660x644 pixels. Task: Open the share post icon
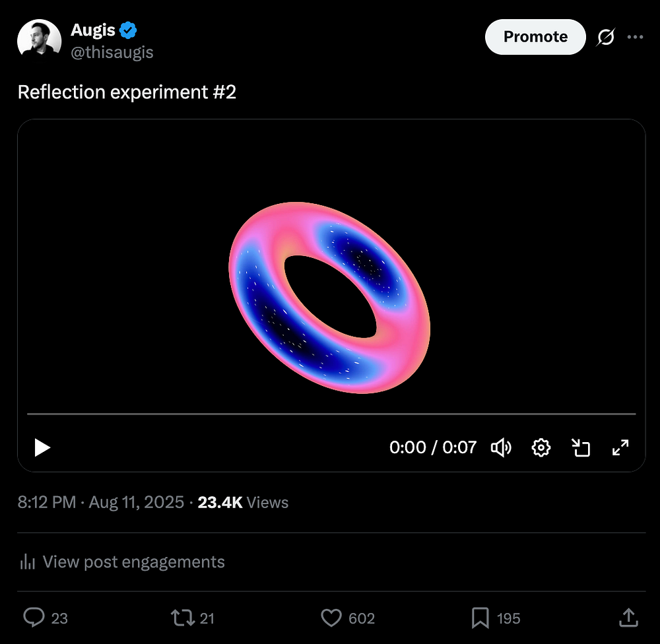point(627,618)
